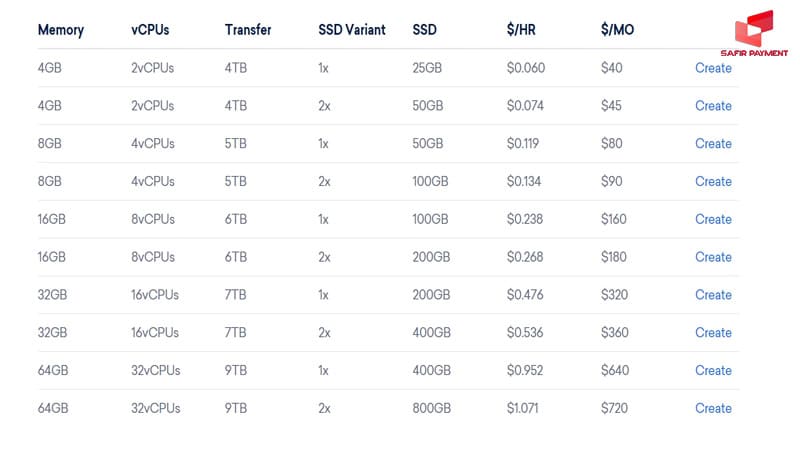Screen dimensions: 800x450
Task: Create the 8GB 2x SSD $90 plan
Action: point(713,182)
